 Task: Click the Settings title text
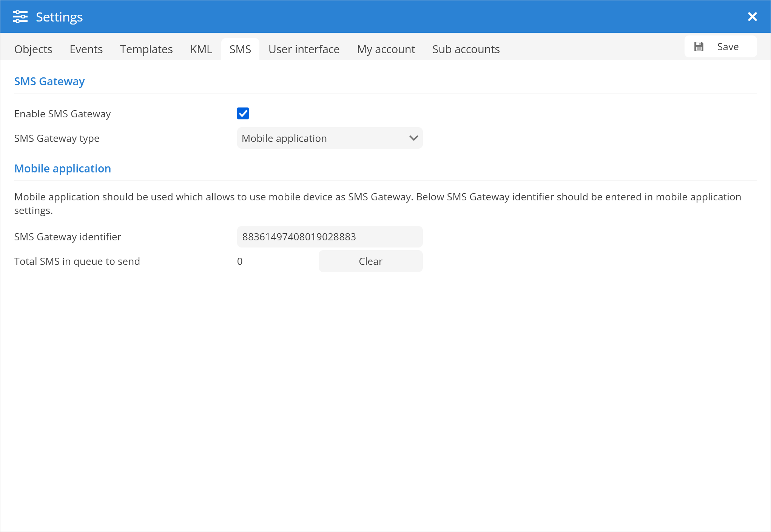59,17
